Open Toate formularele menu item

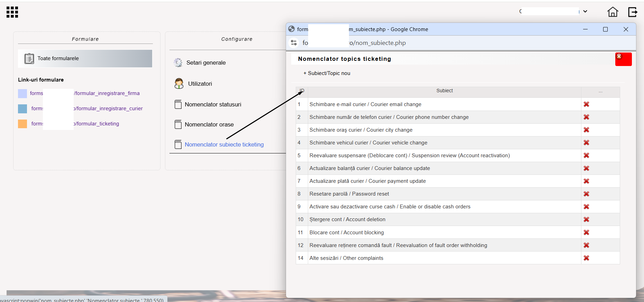coord(85,58)
